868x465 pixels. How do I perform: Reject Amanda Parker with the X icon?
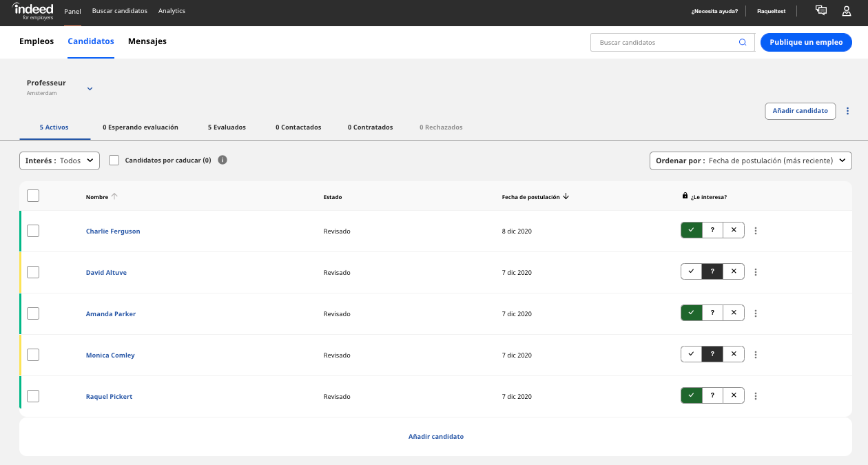(733, 312)
